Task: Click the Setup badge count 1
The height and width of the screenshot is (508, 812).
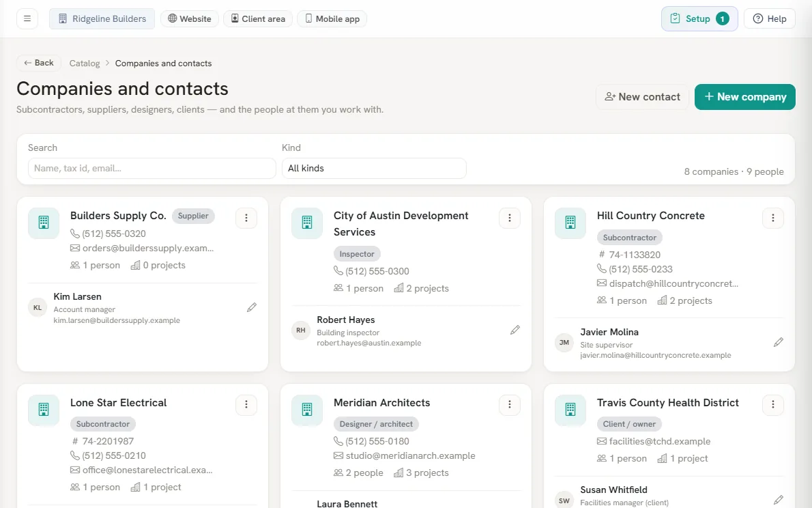Action: (723, 18)
